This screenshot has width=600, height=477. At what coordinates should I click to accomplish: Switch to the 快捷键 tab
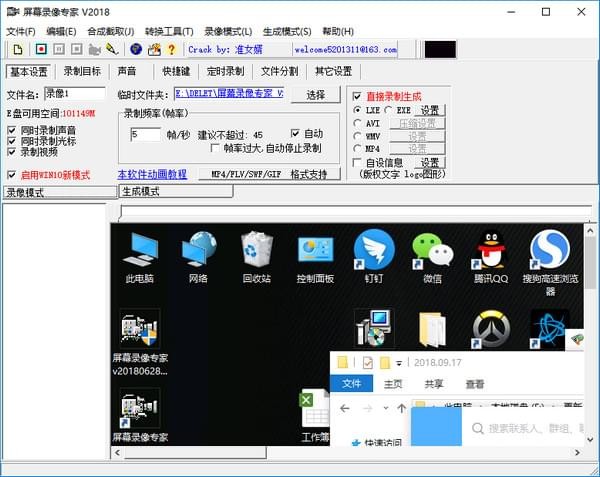pos(176,71)
